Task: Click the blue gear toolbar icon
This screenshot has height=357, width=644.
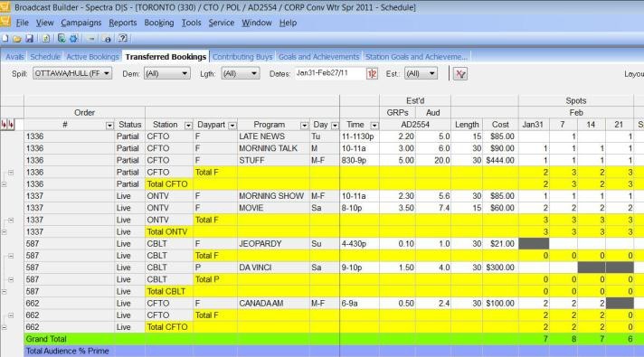Action: pyautogui.click(x=73, y=39)
